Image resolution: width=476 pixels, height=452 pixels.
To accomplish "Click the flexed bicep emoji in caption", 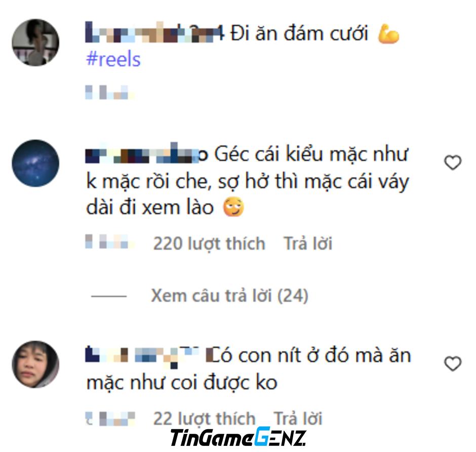I will point(388,34).
